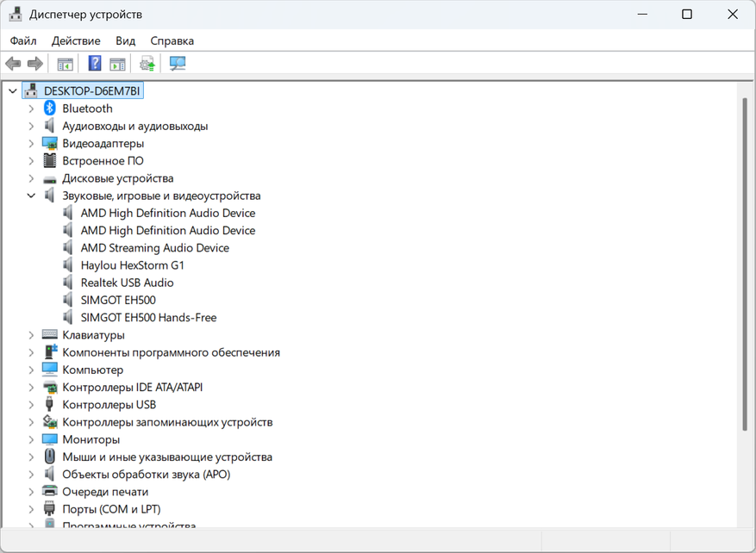Collapse the DESKTOP-D6EM7BI root node

[x=13, y=90]
